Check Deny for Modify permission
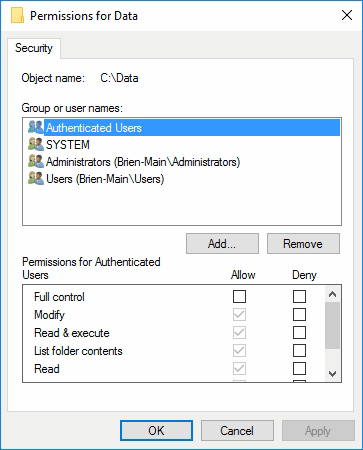The image size is (363, 450). (x=299, y=314)
